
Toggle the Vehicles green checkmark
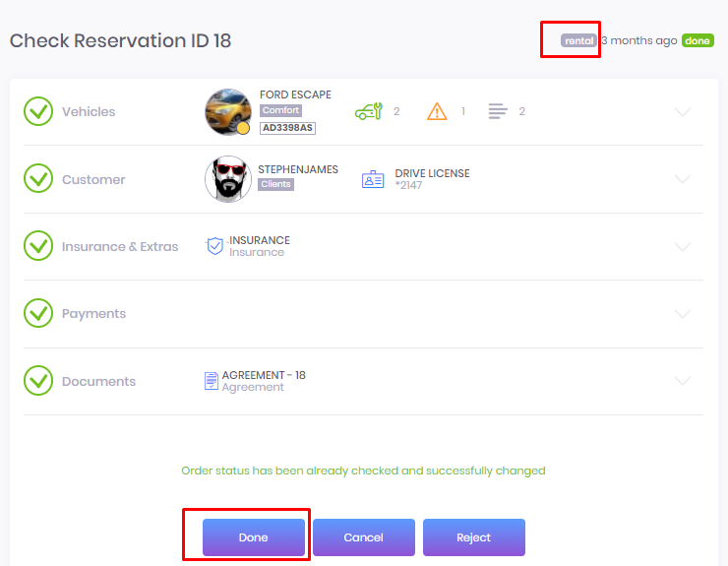pyautogui.click(x=38, y=111)
